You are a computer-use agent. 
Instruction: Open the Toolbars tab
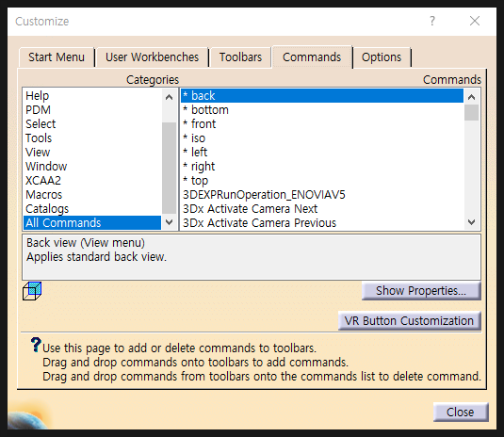[241, 57]
